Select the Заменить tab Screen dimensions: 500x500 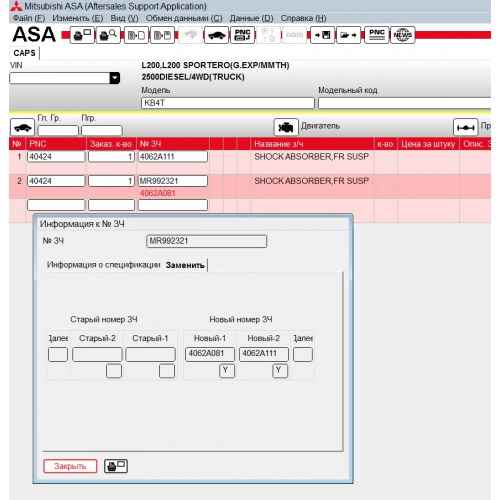pyautogui.click(x=185, y=265)
